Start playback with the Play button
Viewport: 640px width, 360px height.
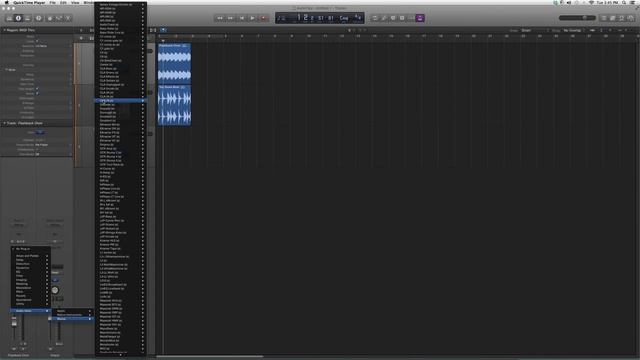(x=253, y=18)
